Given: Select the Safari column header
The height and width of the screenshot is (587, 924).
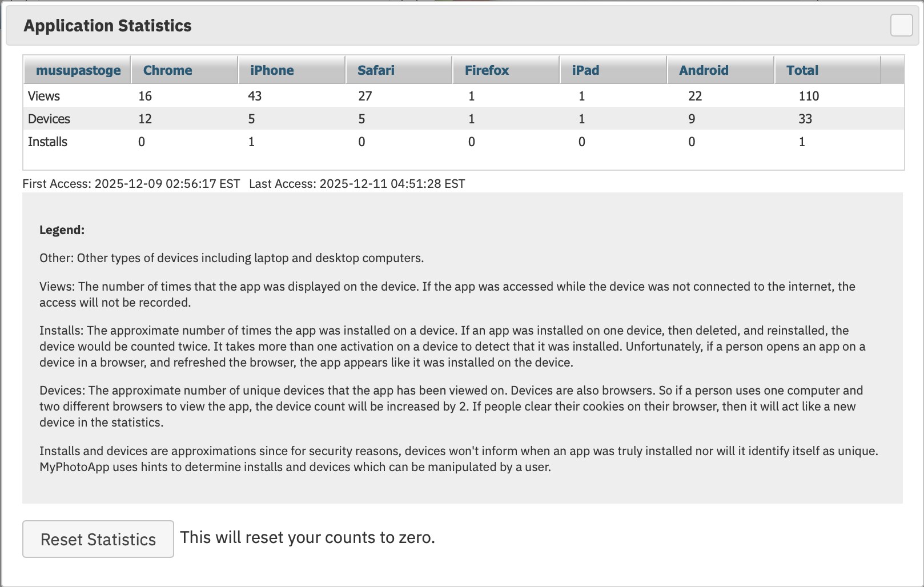Looking at the screenshot, I should pos(376,70).
